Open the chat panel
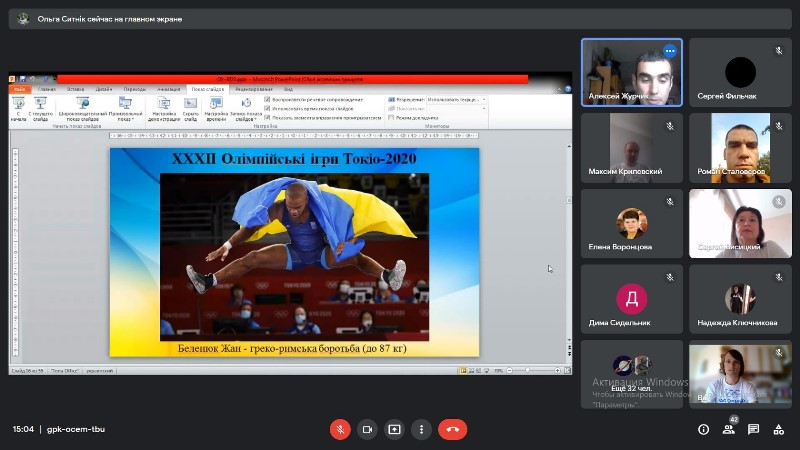The width and height of the screenshot is (800, 450). (x=754, y=429)
